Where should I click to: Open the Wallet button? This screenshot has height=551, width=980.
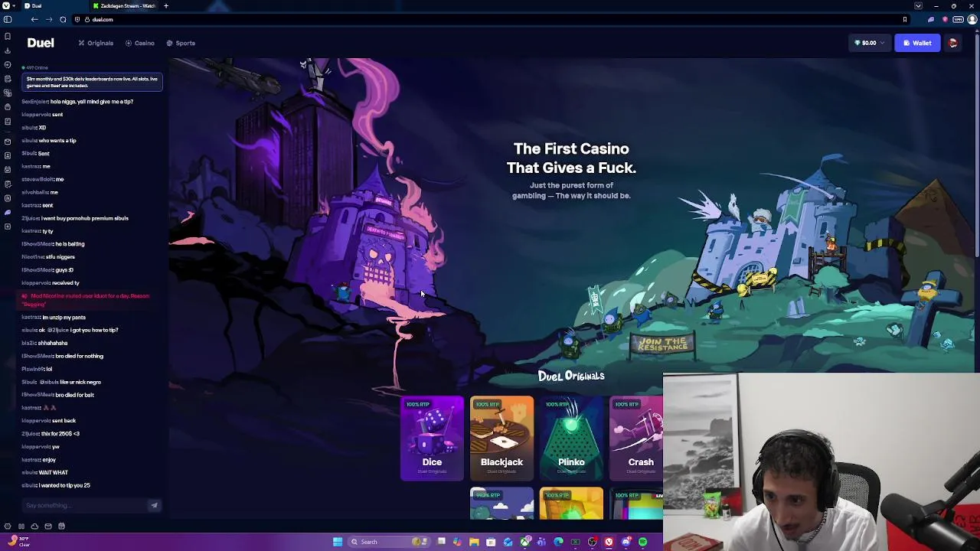(916, 43)
